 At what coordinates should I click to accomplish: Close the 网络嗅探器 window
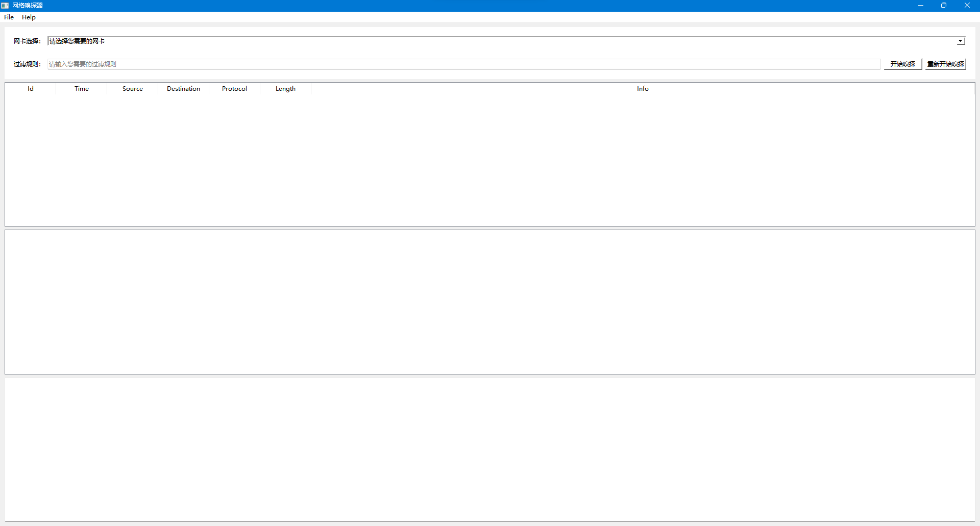pos(967,6)
